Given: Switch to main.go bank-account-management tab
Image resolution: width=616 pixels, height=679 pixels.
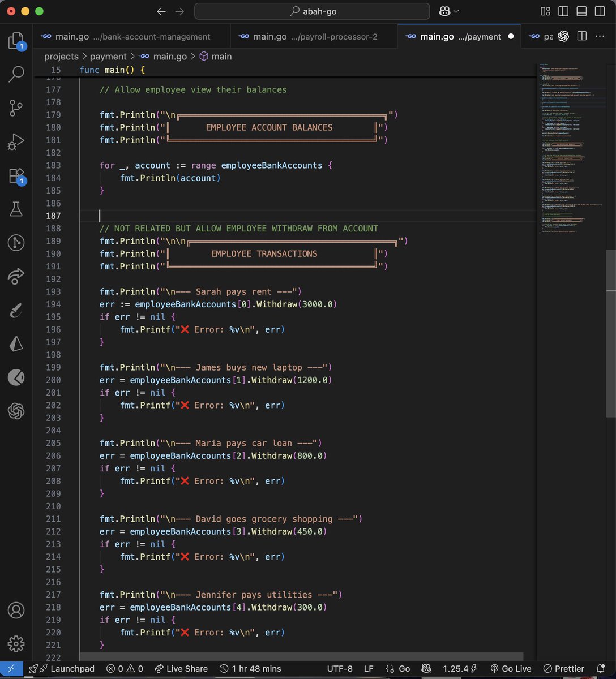Looking at the screenshot, I should [131, 36].
